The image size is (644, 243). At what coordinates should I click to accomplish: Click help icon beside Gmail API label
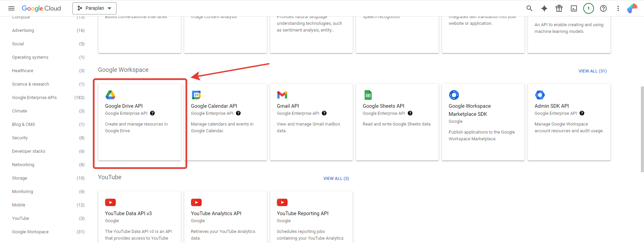click(324, 113)
